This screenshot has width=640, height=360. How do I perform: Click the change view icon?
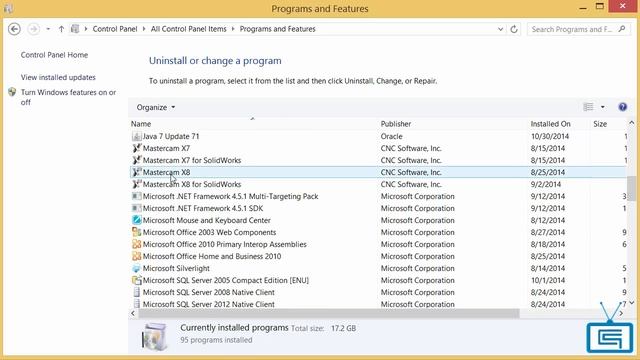(588, 107)
